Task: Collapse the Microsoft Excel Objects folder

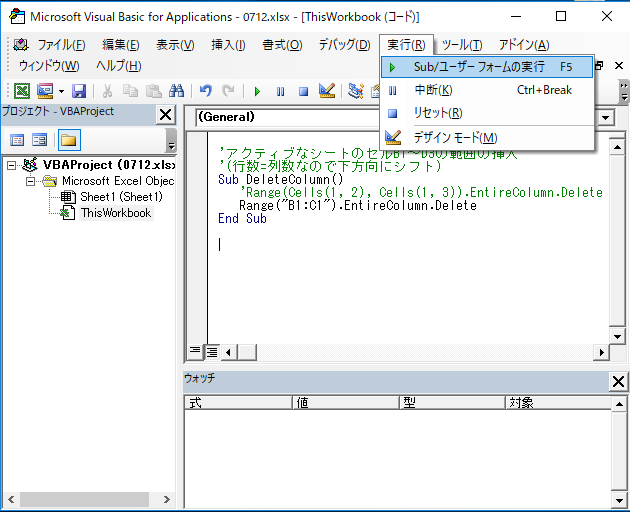Action: 31,181
